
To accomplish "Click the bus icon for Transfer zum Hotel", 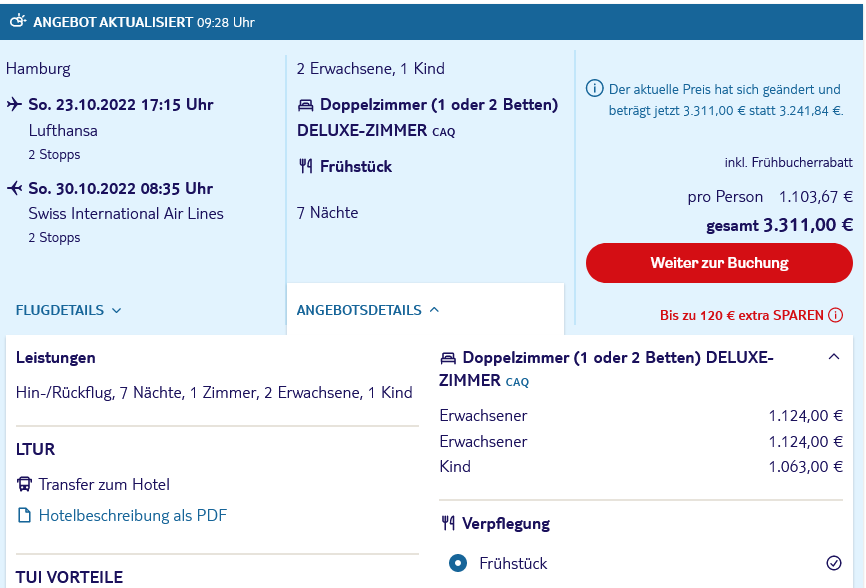I will pos(24,484).
